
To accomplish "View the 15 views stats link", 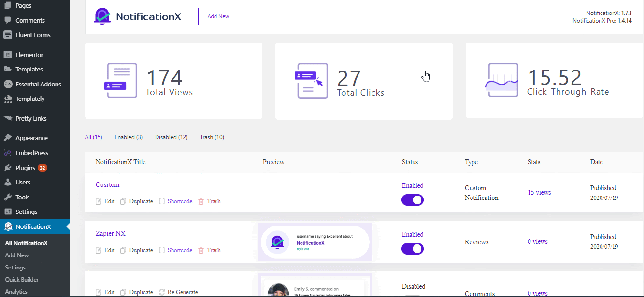I will pos(539,192).
